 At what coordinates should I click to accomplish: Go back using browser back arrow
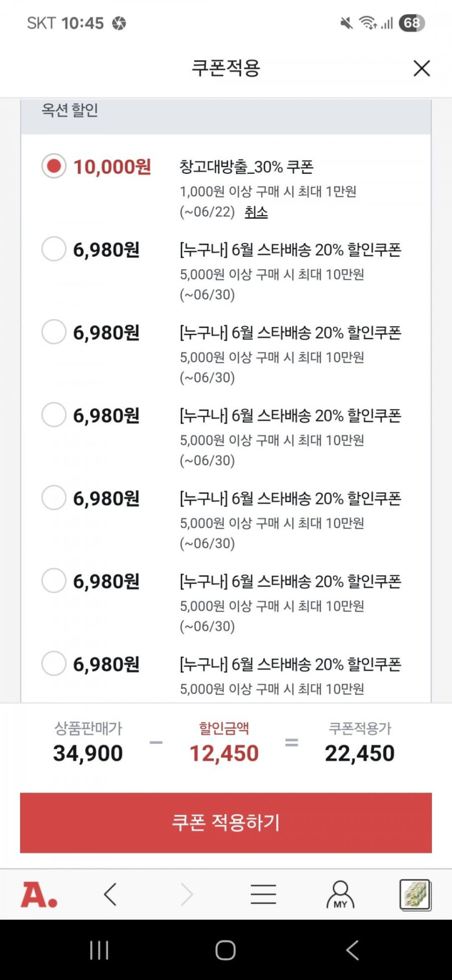pyautogui.click(x=110, y=894)
